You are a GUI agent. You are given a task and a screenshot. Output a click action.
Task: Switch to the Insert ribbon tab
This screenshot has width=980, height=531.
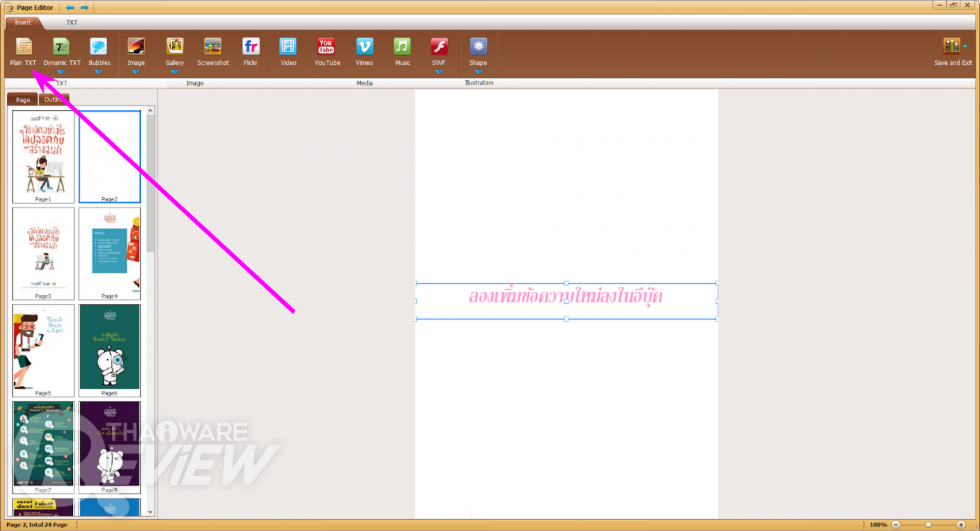pyautogui.click(x=23, y=23)
